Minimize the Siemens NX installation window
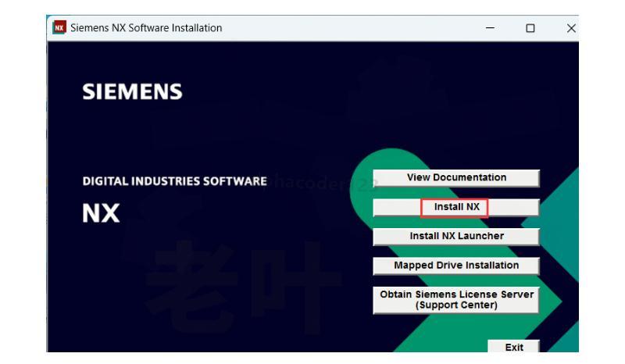 pos(491,28)
